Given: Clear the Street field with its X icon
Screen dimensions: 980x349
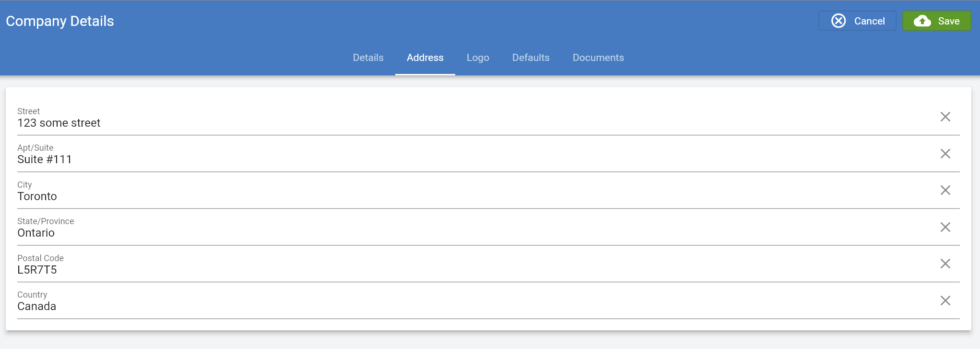Looking at the screenshot, I should click(x=945, y=117).
